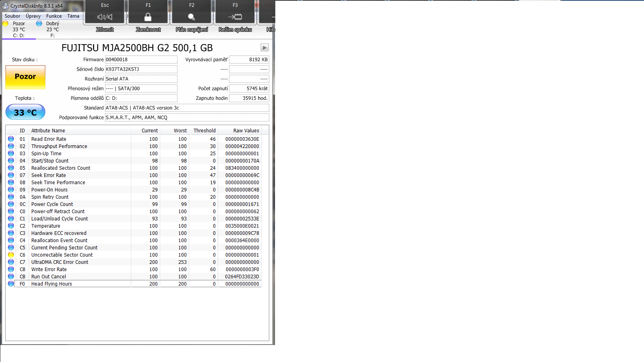The width and height of the screenshot is (644, 362).
Task: Click status orb for Seek Time Performance
Action: tap(11, 182)
